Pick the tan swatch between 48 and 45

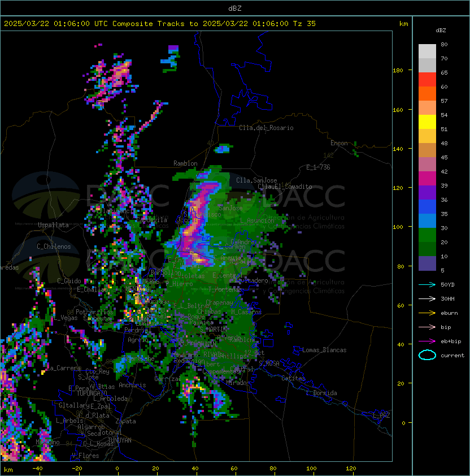pyautogui.click(x=427, y=150)
